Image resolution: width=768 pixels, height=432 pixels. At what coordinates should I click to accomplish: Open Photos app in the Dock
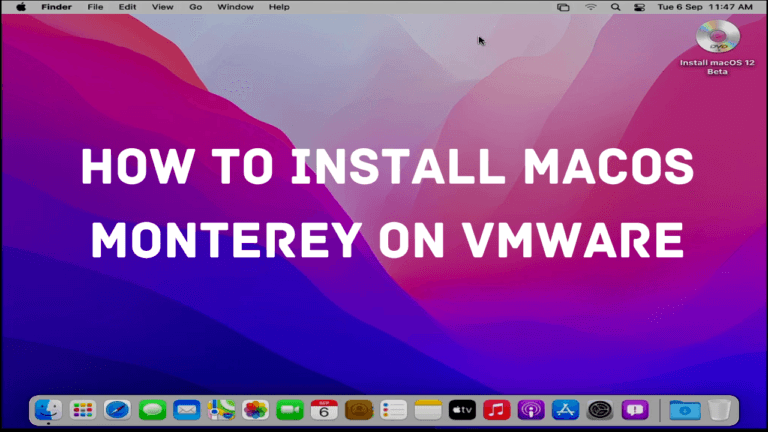click(x=255, y=410)
